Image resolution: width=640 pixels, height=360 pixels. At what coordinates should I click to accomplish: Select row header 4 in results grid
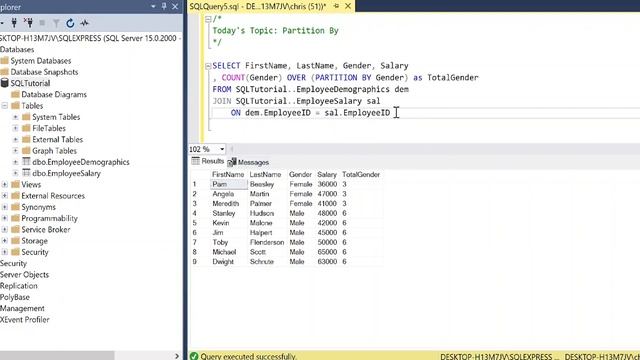click(200, 213)
